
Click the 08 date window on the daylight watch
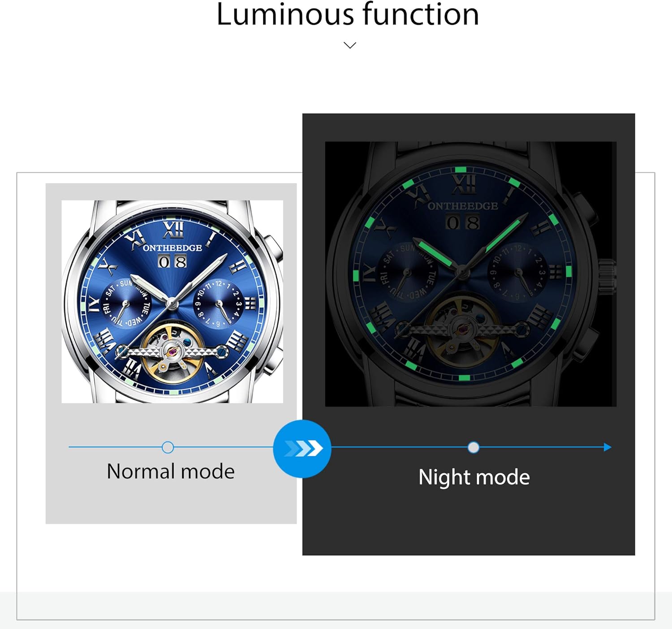coord(172,261)
